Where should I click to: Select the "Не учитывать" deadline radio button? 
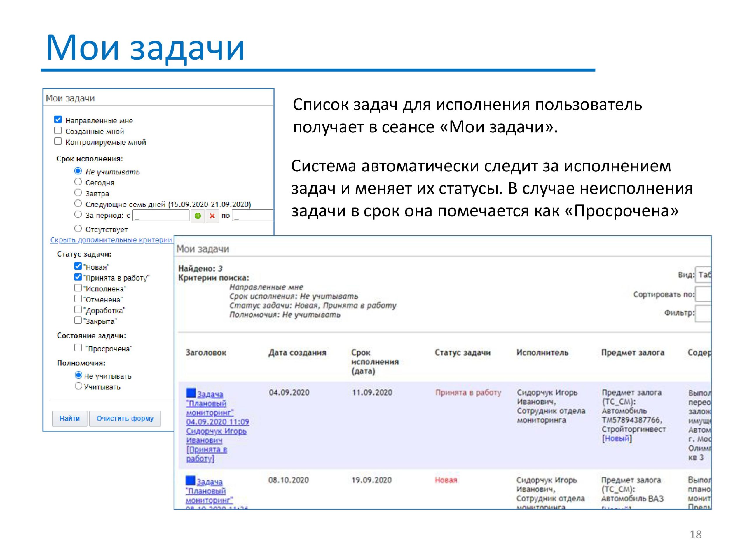(78, 171)
